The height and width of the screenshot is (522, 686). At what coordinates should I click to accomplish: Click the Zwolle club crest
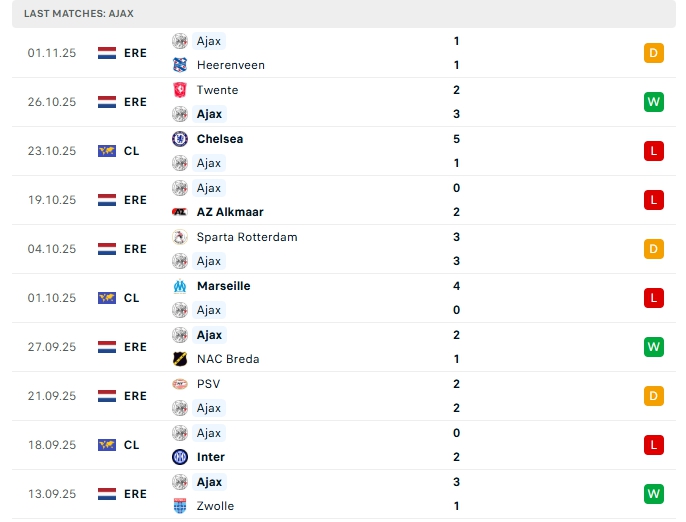click(180, 506)
